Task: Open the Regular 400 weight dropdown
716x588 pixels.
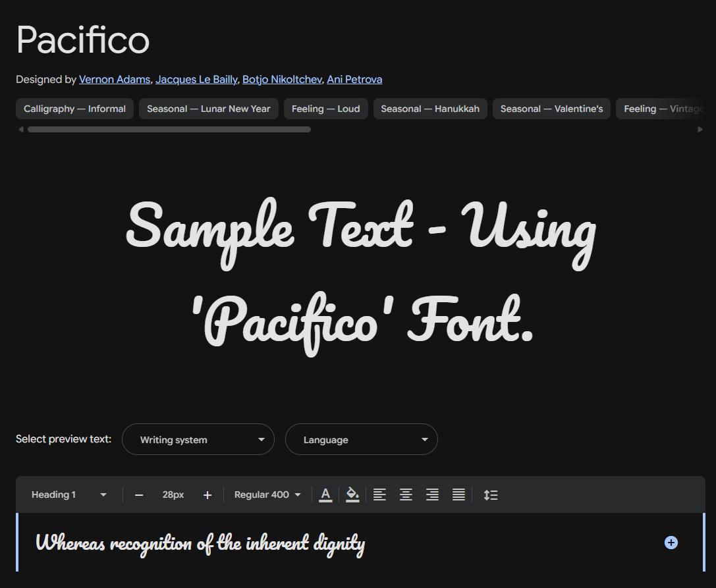Action: (x=267, y=495)
